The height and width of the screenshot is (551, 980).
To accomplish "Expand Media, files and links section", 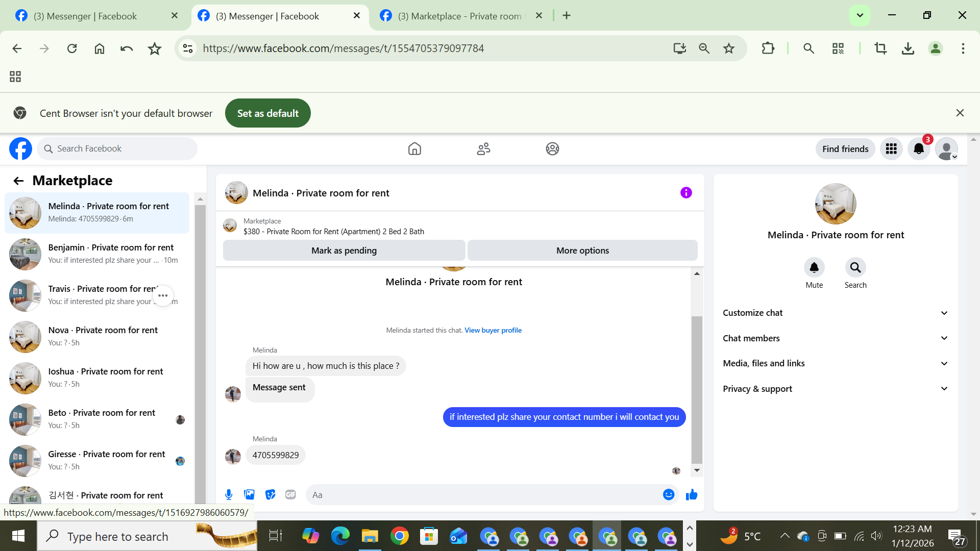I will [836, 363].
